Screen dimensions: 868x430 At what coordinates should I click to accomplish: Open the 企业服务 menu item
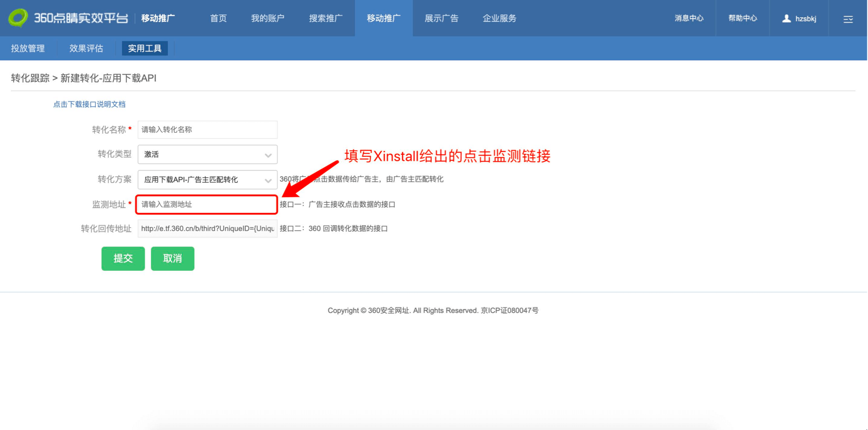(x=500, y=18)
